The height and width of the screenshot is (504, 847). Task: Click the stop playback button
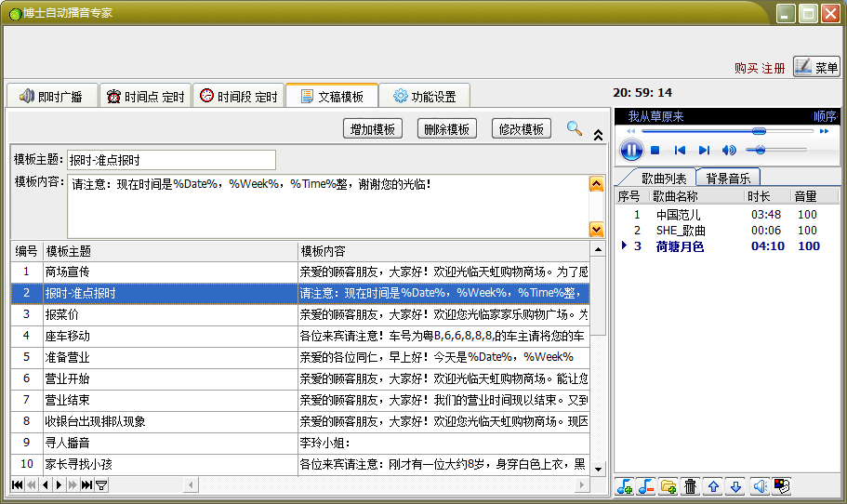tap(655, 150)
